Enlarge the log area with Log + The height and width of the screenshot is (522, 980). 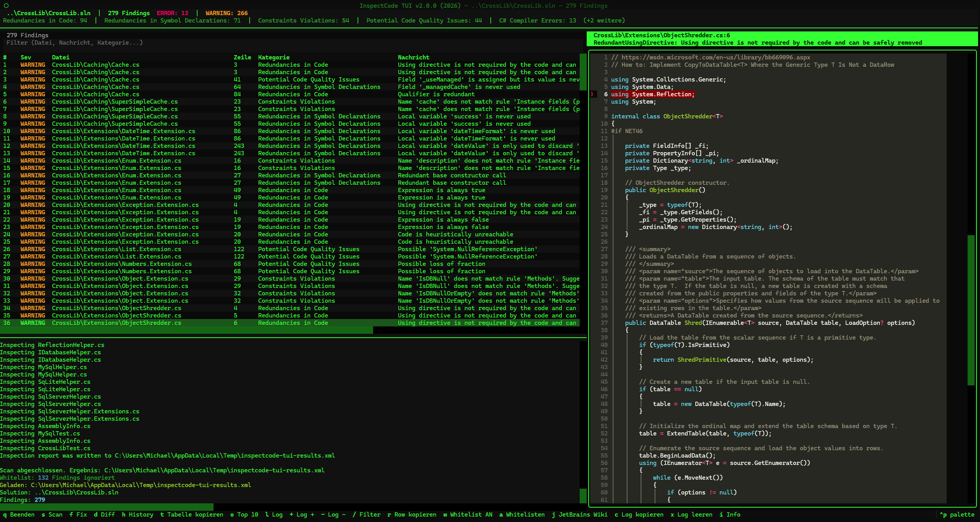pyautogui.click(x=302, y=515)
